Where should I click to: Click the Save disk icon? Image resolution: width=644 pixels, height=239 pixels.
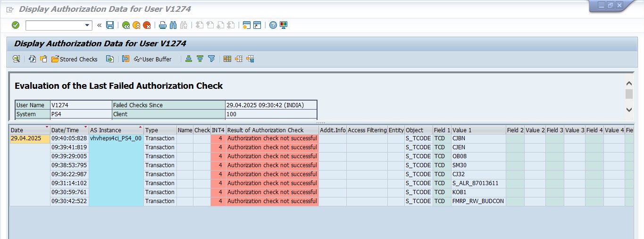[x=110, y=25]
